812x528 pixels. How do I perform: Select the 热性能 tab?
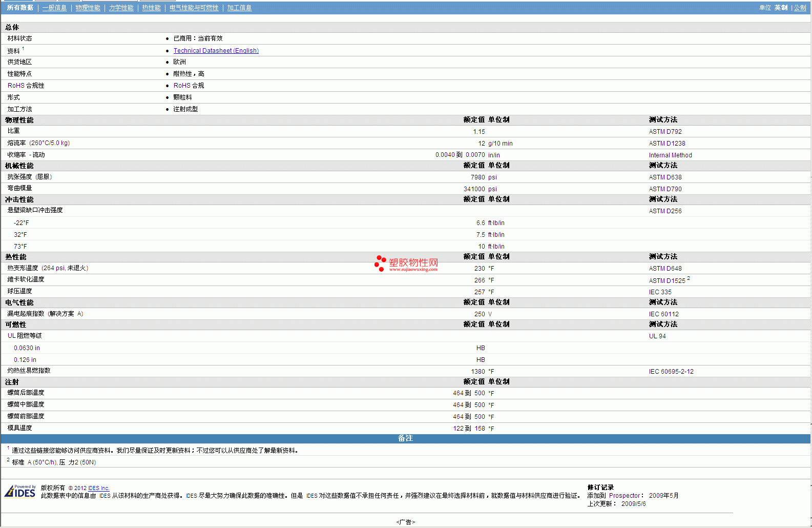pos(151,8)
